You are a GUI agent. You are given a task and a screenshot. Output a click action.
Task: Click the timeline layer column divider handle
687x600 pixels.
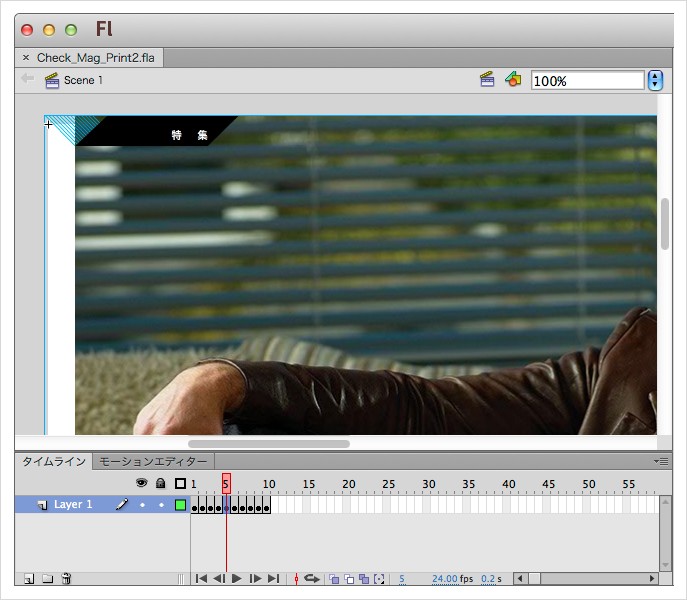(181, 579)
